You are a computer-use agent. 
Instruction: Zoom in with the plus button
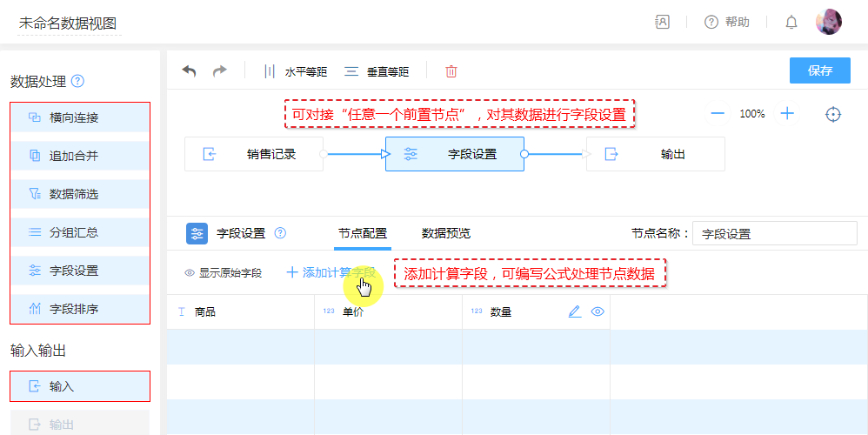point(787,114)
